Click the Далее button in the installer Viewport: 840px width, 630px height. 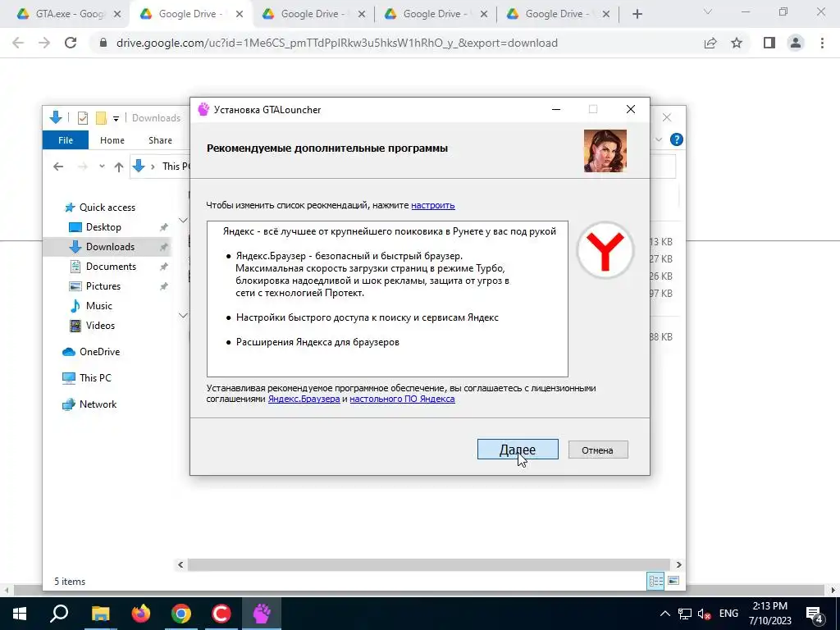point(518,450)
